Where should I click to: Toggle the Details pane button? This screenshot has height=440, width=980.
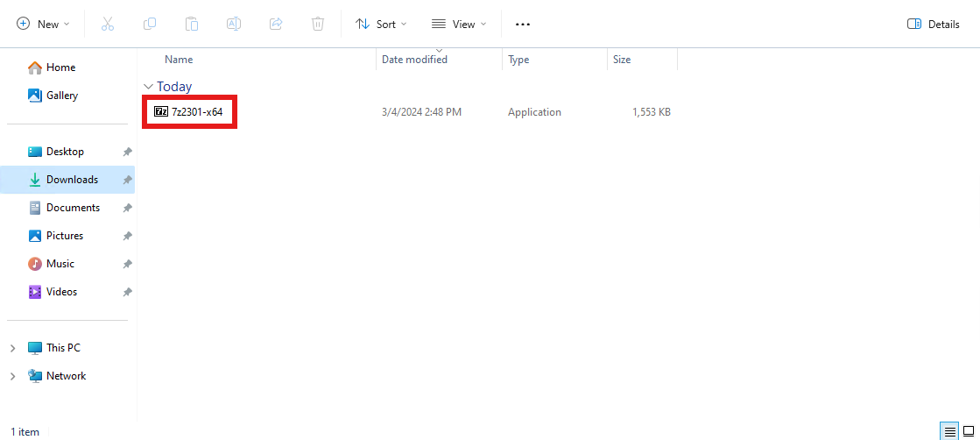click(933, 24)
